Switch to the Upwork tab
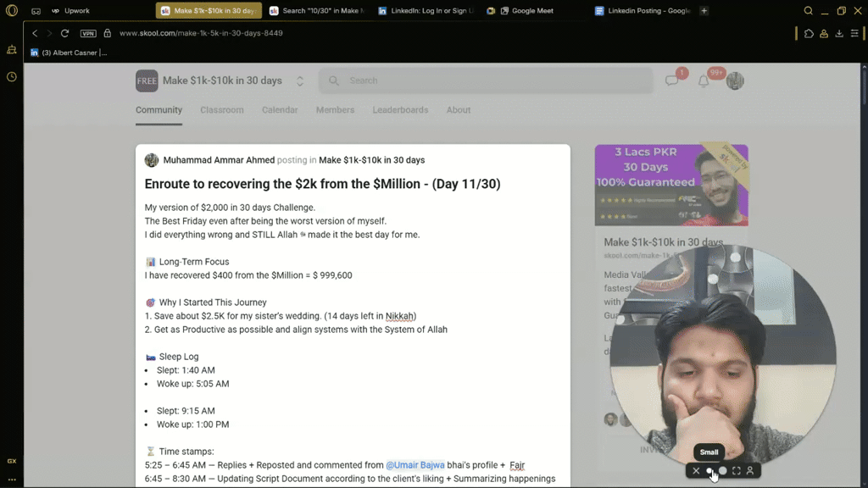 70,10
